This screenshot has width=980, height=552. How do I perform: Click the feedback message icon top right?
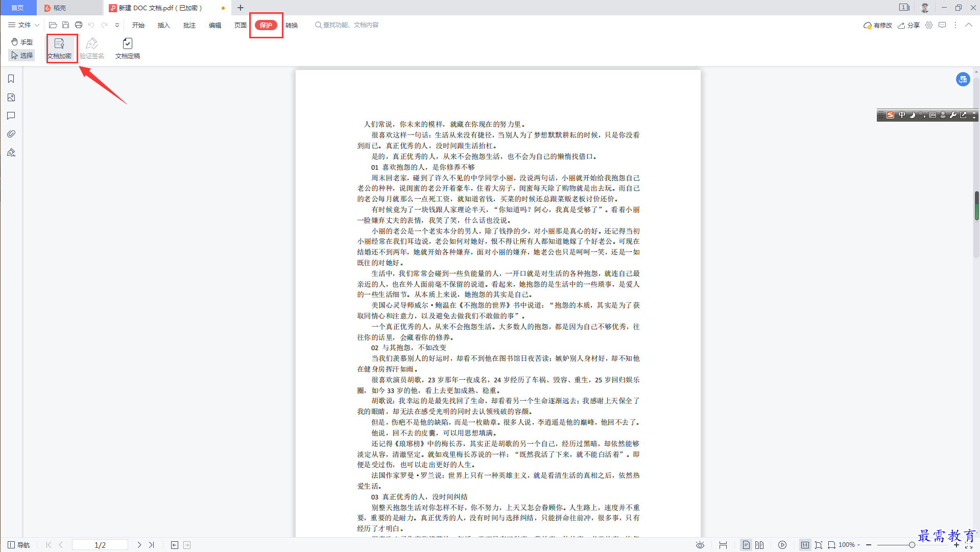pyautogui.click(x=942, y=25)
